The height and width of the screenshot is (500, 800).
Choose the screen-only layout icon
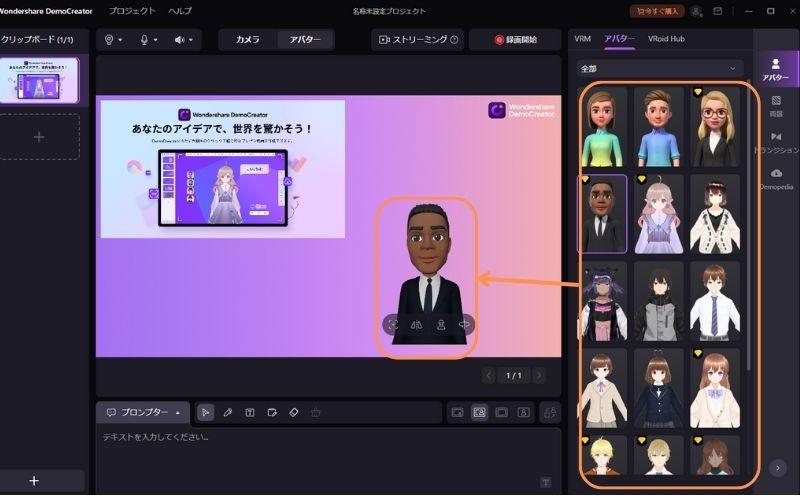coord(502,412)
